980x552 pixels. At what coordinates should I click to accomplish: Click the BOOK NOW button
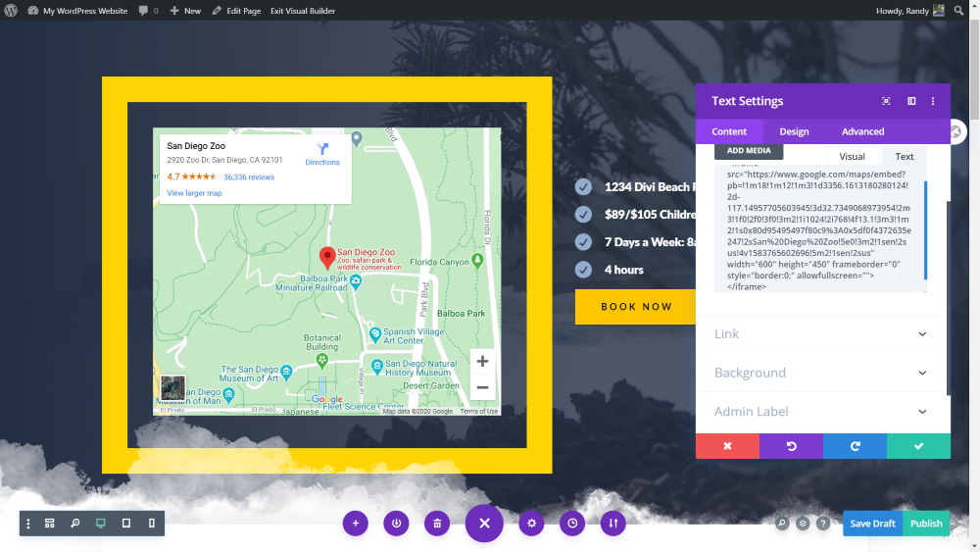point(636,306)
